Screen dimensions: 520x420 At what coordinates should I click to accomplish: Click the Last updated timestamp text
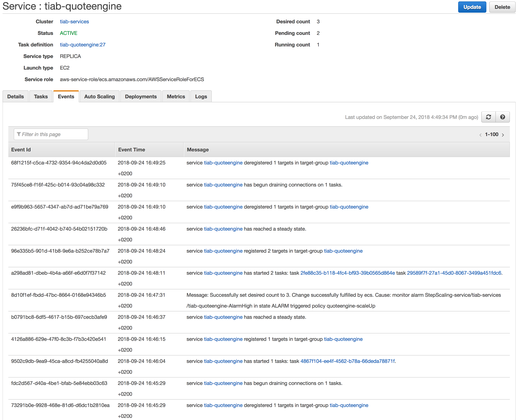coord(412,117)
